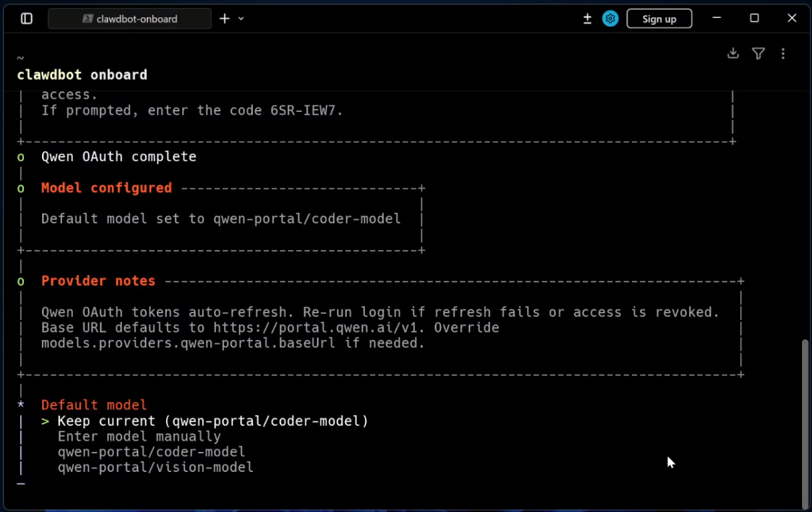Click the download block output icon
This screenshot has height=512, width=812.
click(733, 53)
